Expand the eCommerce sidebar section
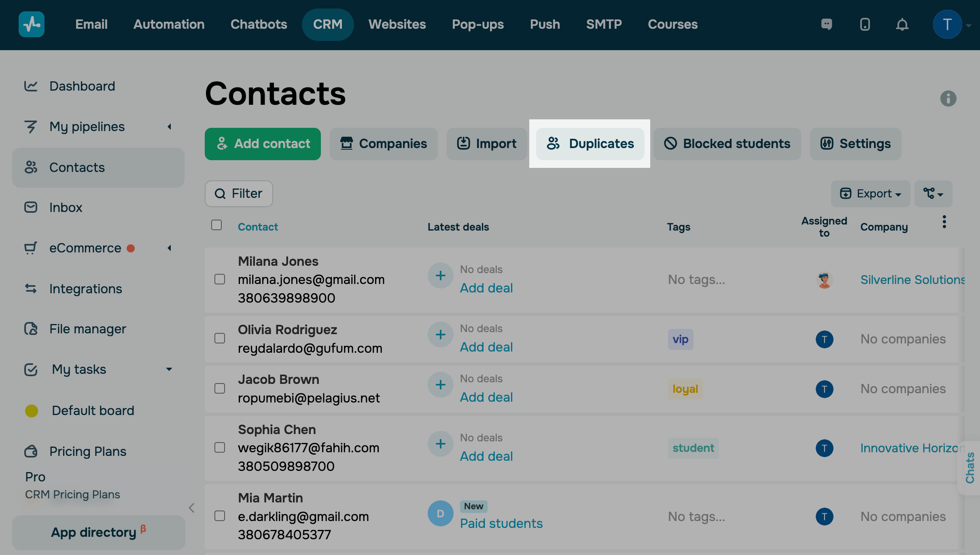Viewport: 980px width, 555px height. (x=170, y=248)
